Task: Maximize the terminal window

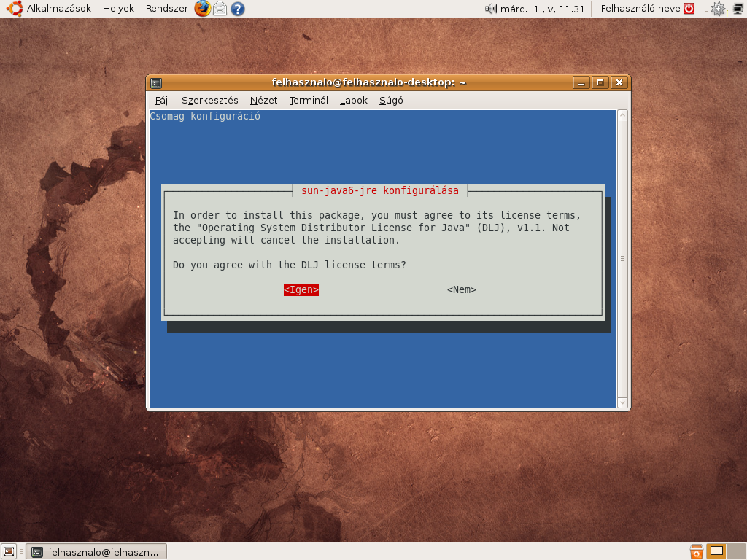Action: 600,83
